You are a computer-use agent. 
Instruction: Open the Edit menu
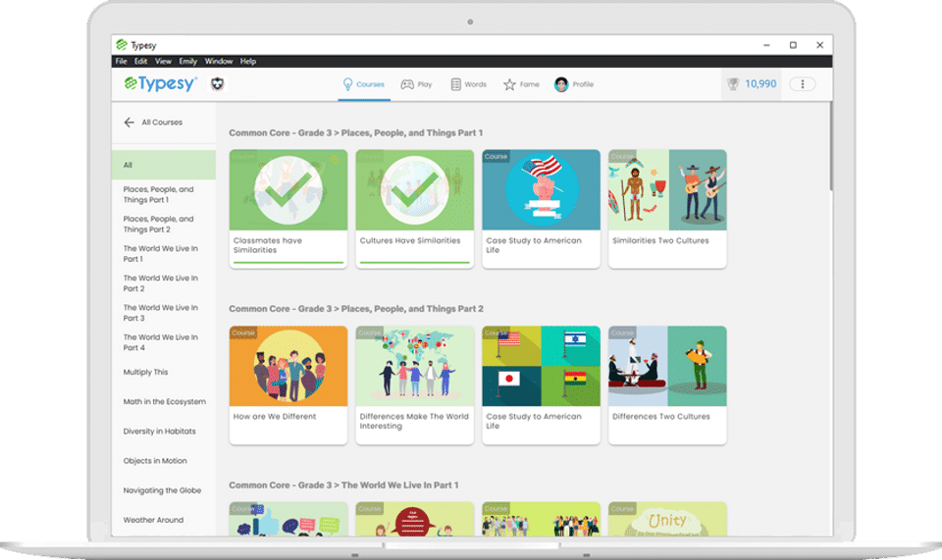[x=140, y=61]
